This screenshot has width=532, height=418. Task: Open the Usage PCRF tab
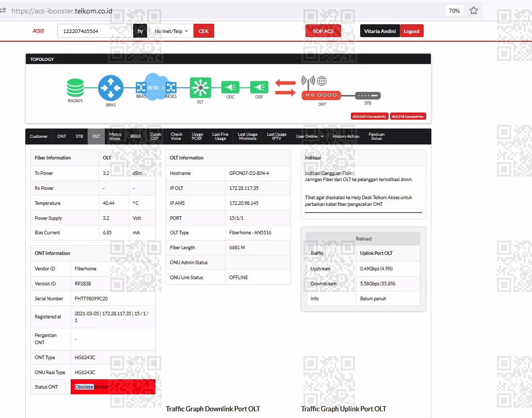click(197, 136)
